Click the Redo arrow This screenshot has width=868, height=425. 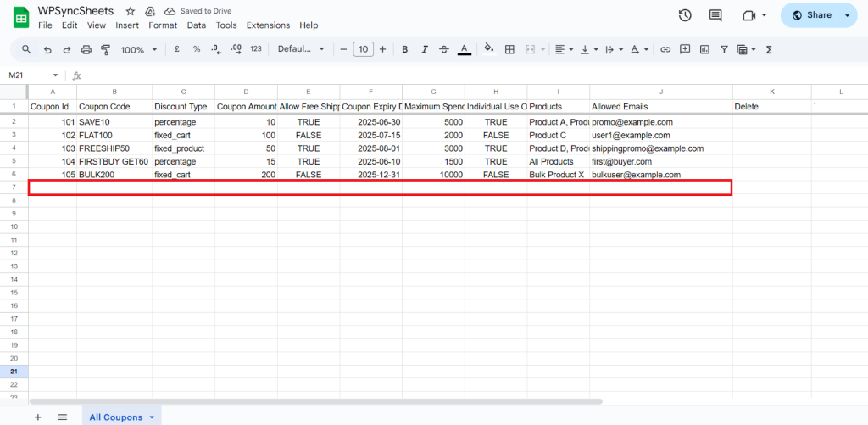click(67, 49)
